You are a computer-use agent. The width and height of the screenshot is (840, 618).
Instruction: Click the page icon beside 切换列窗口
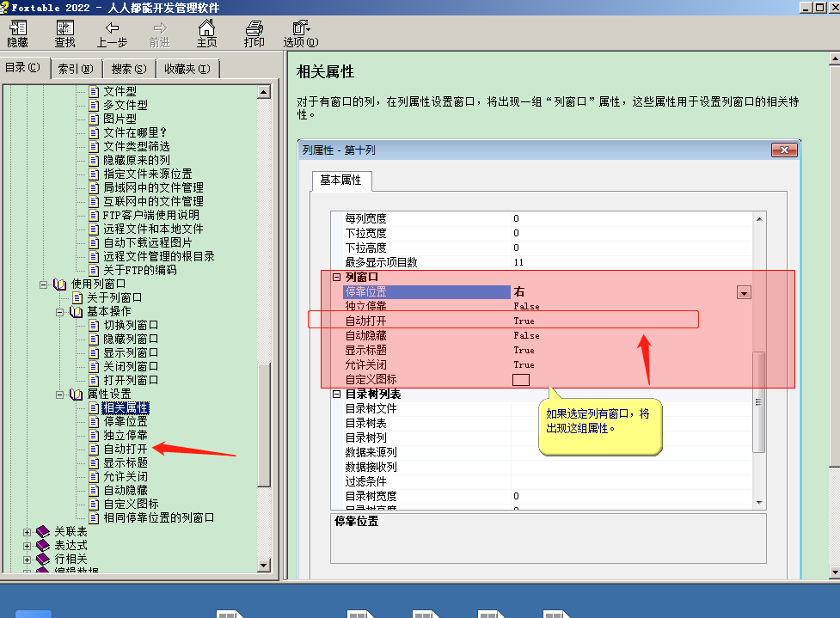tap(95, 326)
